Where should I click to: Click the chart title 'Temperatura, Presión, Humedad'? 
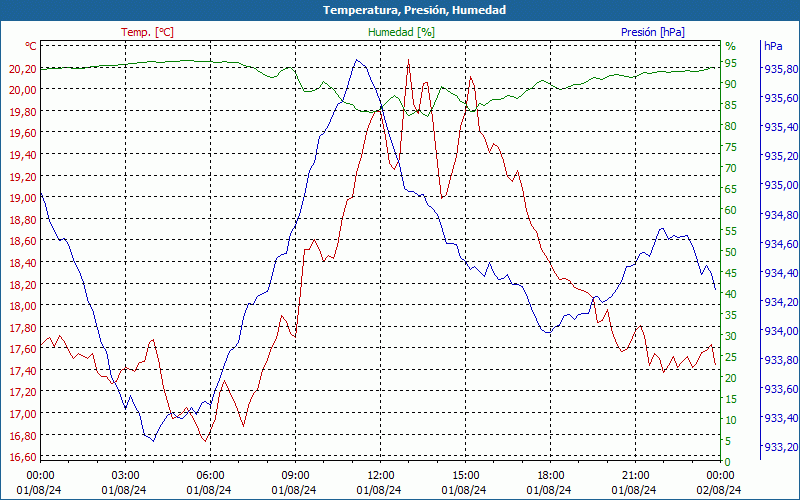pos(414,10)
